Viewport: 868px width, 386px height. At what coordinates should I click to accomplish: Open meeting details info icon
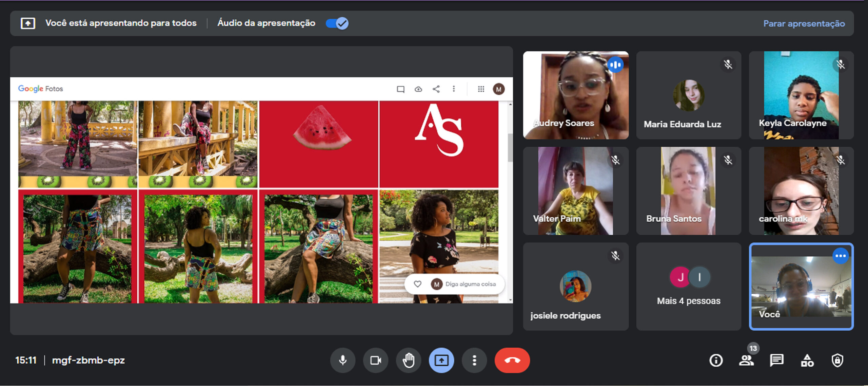pyautogui.click(x=716, y=360)
